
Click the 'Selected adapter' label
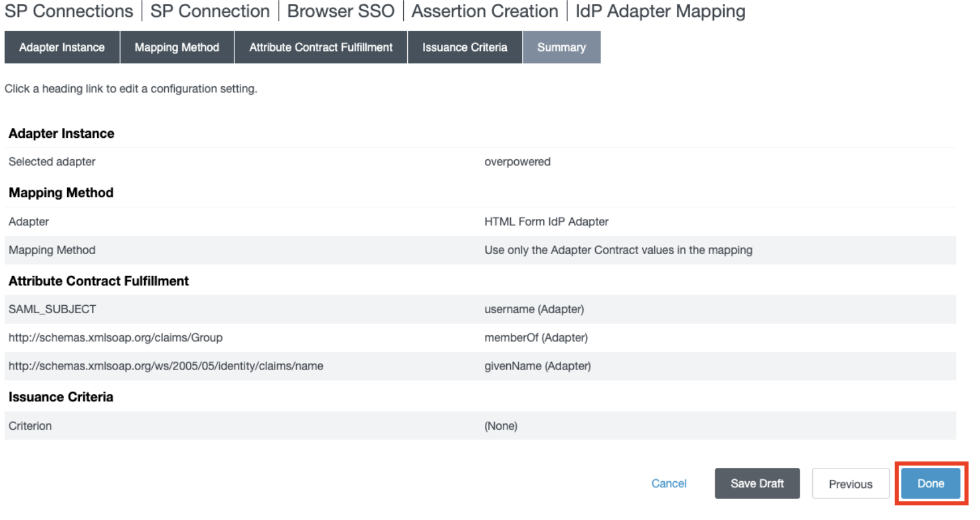click(52, 162)
